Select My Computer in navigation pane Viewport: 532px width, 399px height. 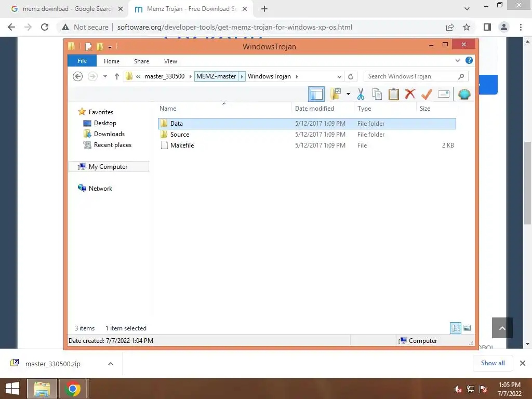pyautogui.click(x=109, y=167)
